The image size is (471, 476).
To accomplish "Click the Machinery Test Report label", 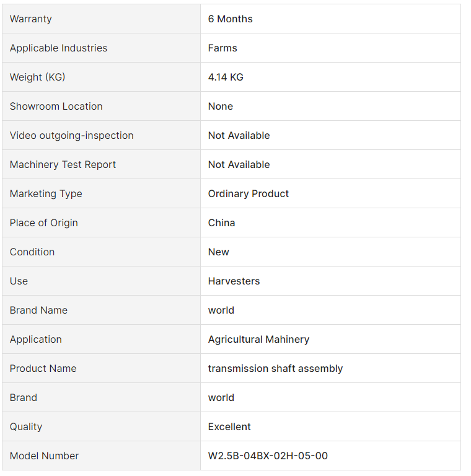I will (63, 165).
